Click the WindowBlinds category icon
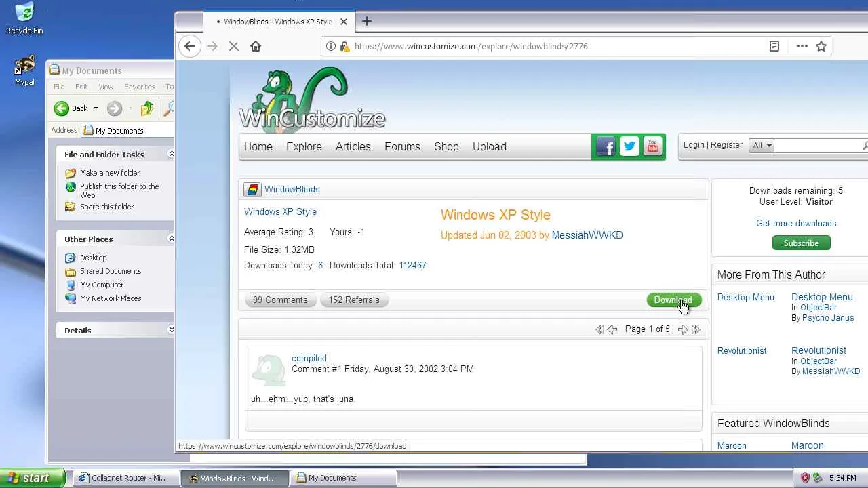The image size is (868, 488). point(252,190)
